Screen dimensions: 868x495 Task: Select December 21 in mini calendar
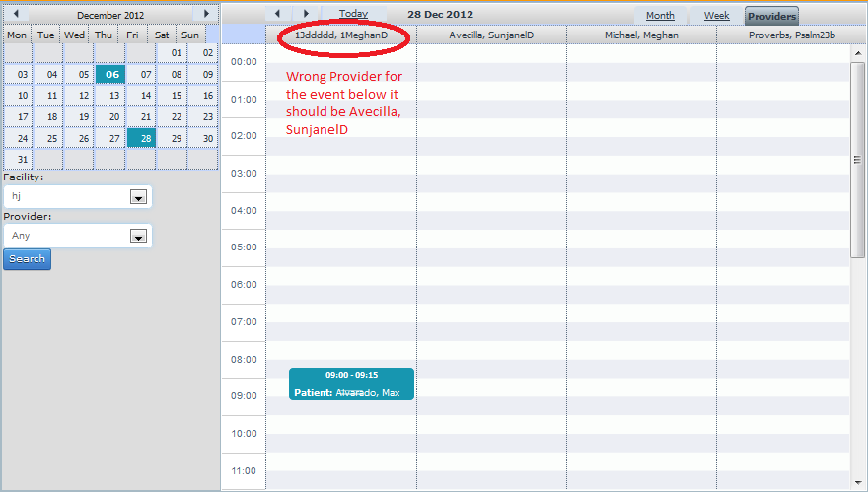click(142, 116)
